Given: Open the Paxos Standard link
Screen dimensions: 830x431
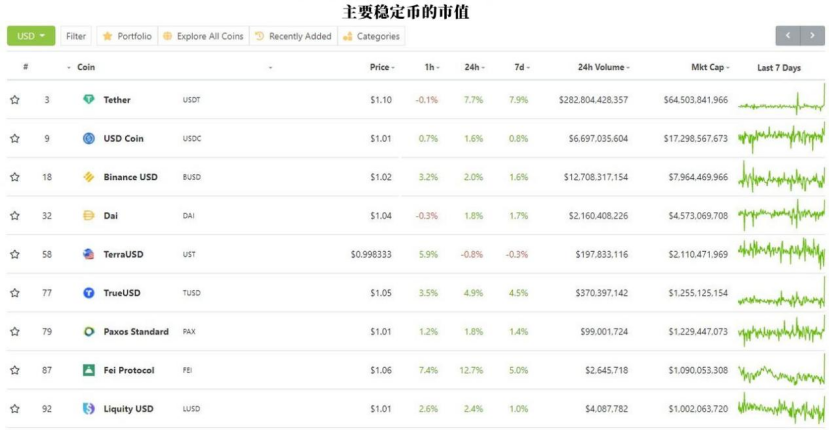Looking at the screenshot, I should pos(136,331).
